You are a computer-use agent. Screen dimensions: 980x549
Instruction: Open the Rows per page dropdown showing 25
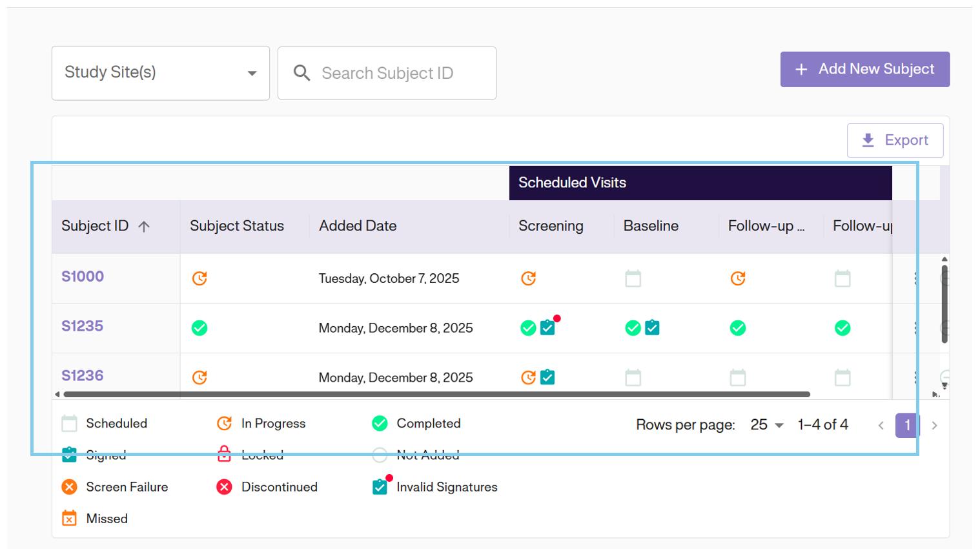click(x=766, y=424)
